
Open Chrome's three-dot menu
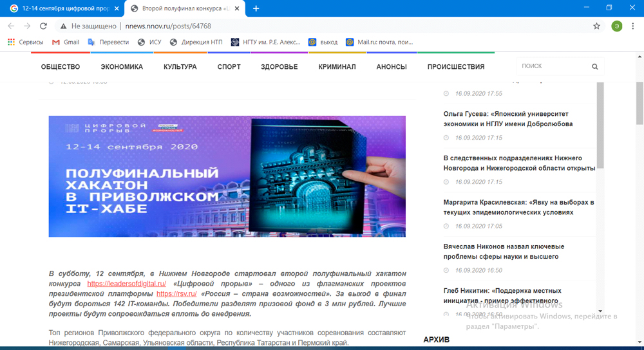tap(633, 26)
